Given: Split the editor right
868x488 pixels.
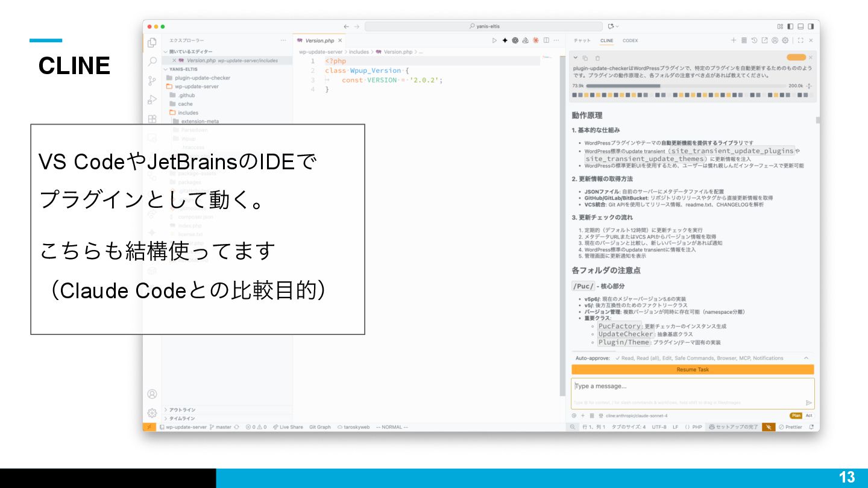Looking at the screenshot, I should pos(546,40).
